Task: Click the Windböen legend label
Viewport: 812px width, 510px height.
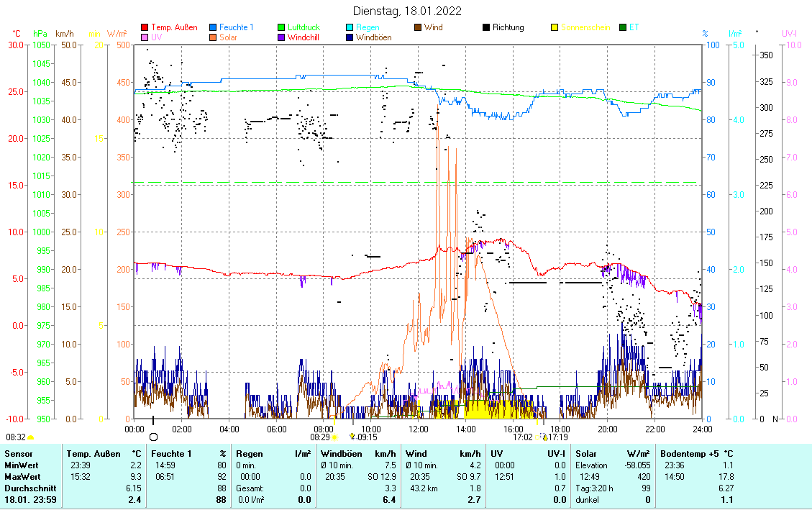Action: pyautogui.click(x=373, y=37)
